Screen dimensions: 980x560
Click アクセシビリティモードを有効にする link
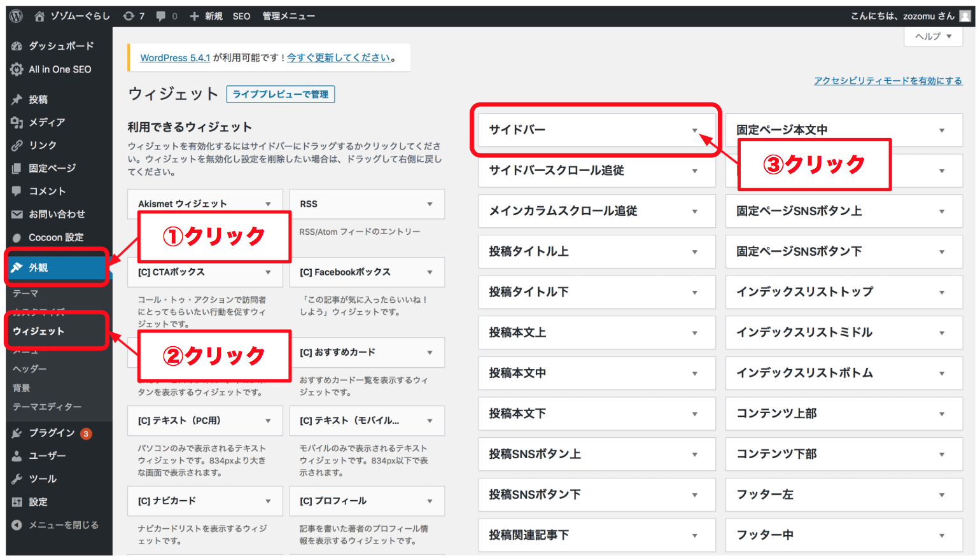click(888, 81)
